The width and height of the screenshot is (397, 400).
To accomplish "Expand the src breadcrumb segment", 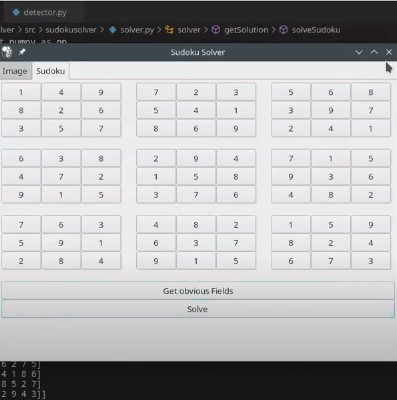I will pyautogui.click(x=30, y=30).
